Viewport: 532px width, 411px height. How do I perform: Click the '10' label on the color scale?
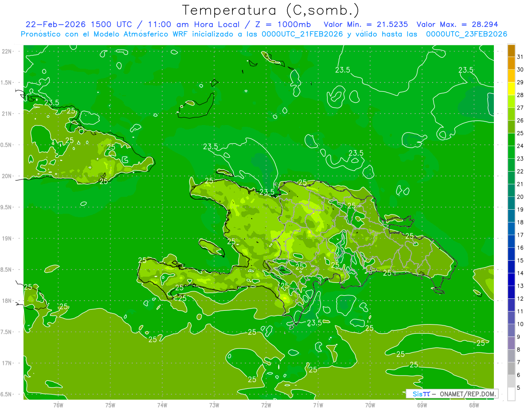[520, 324]
